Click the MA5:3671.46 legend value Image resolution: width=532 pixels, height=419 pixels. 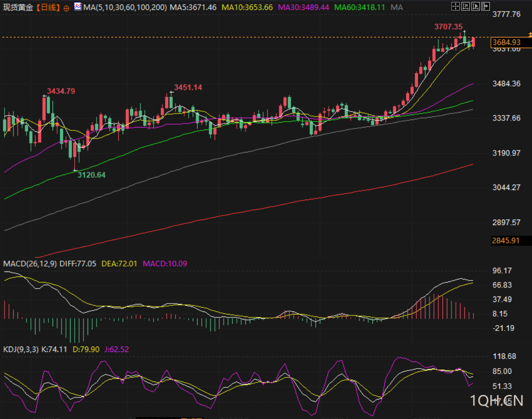pos(193,7)
